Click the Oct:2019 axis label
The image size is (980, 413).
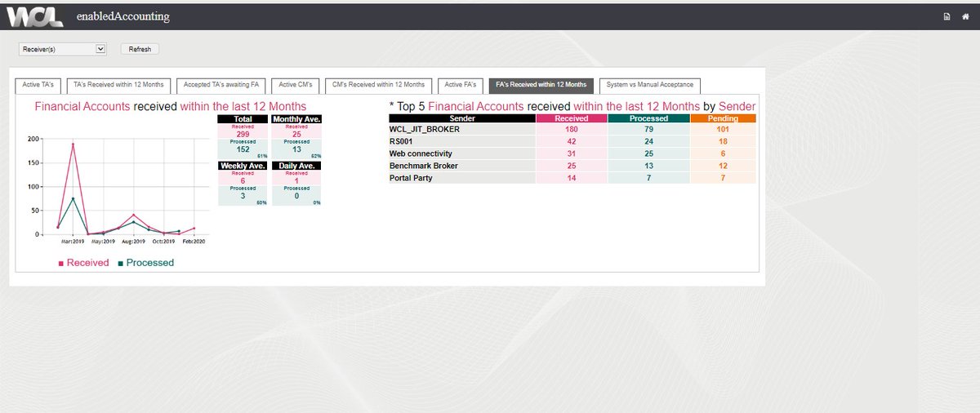point(163,242)
